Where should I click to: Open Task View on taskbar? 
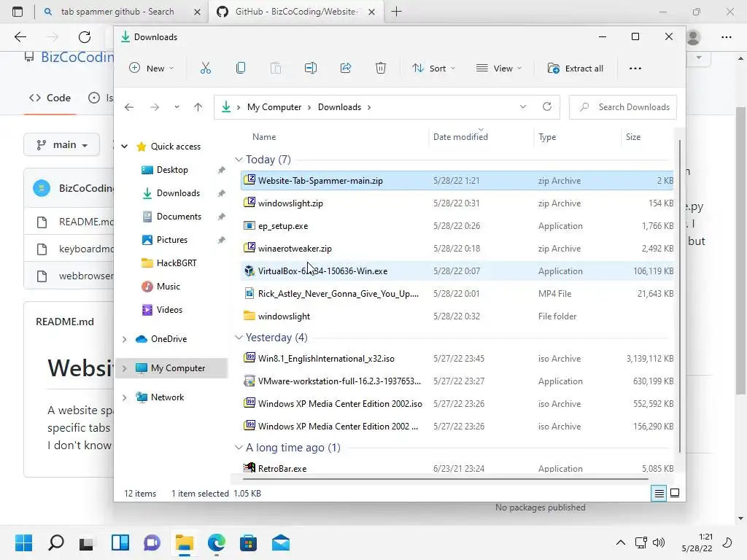coord(88,542)
